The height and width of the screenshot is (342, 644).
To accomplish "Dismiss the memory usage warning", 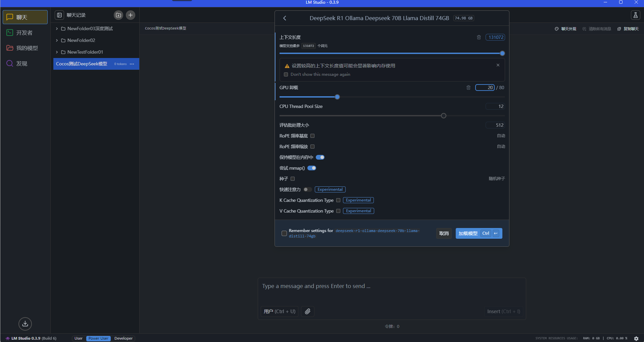I will pyautogui.click(x=498, y=65).
